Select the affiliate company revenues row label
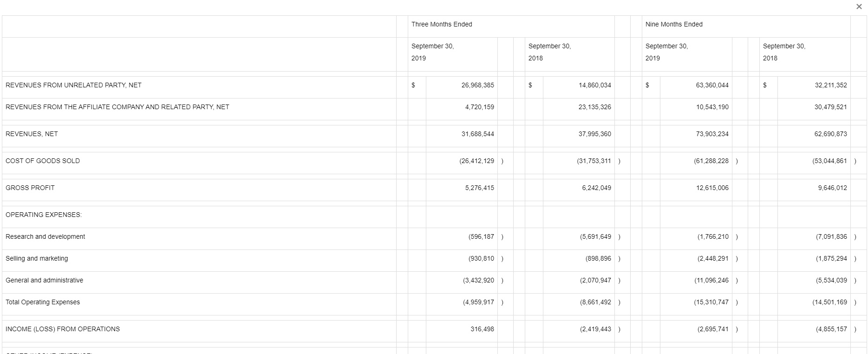This screenshot has height=354, width=868. pos(117,107)
